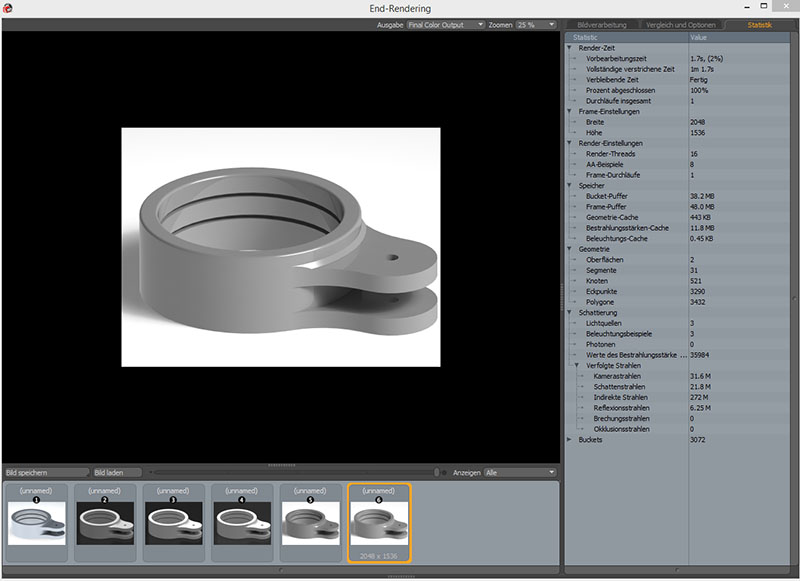The width and height of the screenshot is (800, 581).
Task: Open the Zoomen 25 % dropdown
Action: [x=536, y=24]
